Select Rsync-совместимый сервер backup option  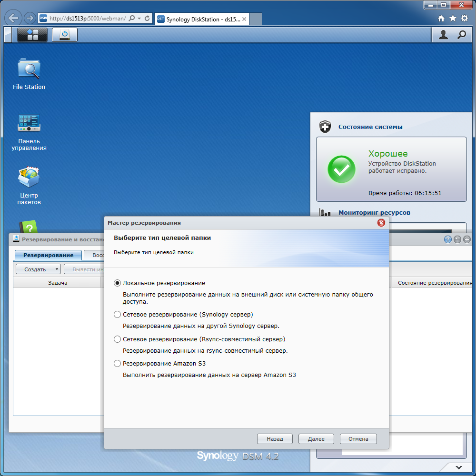pyautogui.click(x=117, y=339)
